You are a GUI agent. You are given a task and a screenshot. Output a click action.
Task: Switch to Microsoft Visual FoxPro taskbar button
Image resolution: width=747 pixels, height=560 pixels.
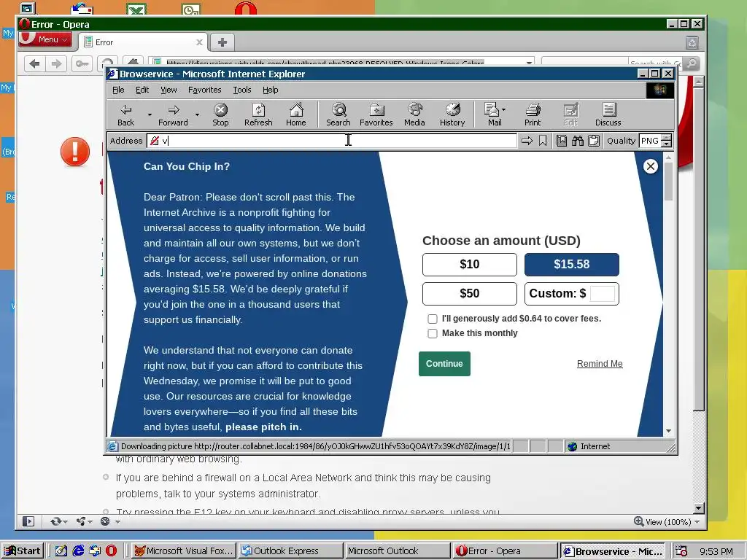tap(183, 551)
